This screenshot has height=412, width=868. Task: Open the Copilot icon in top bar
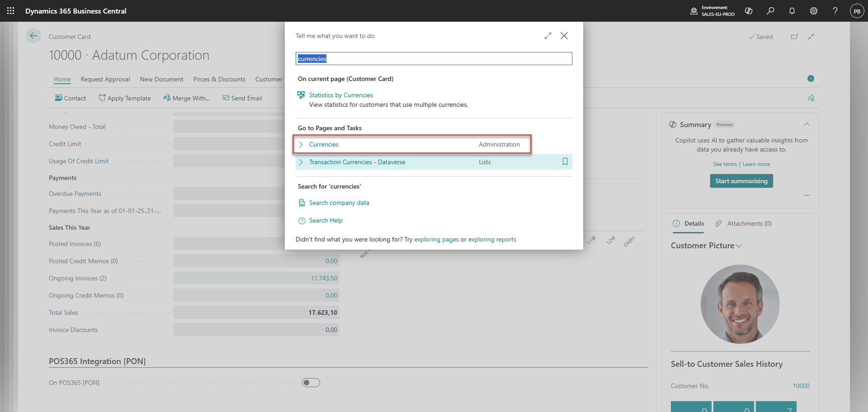[749, 11]
